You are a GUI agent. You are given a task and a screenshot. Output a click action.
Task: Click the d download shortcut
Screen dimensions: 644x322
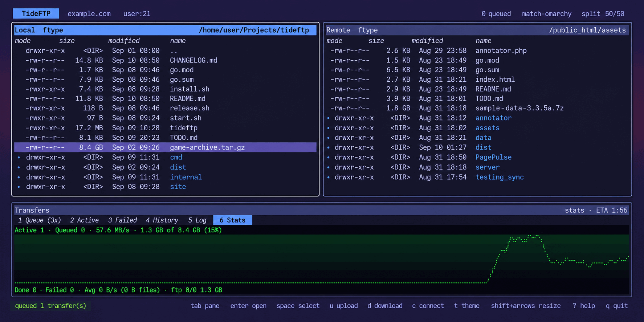(385, 306)
